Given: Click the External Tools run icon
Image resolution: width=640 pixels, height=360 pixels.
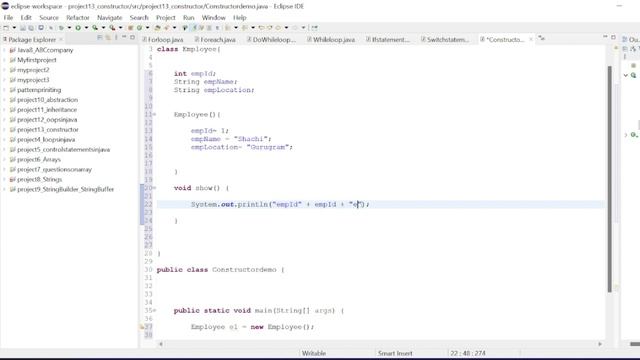Looking at the screenshot, I should click(x=112, y=28).
